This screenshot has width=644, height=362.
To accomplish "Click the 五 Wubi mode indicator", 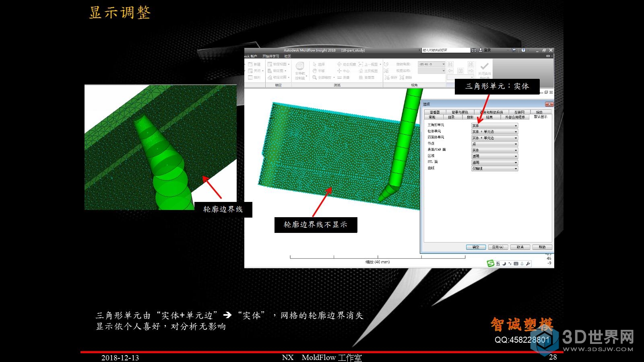I will pyautogui.click(x=498, y=264).
